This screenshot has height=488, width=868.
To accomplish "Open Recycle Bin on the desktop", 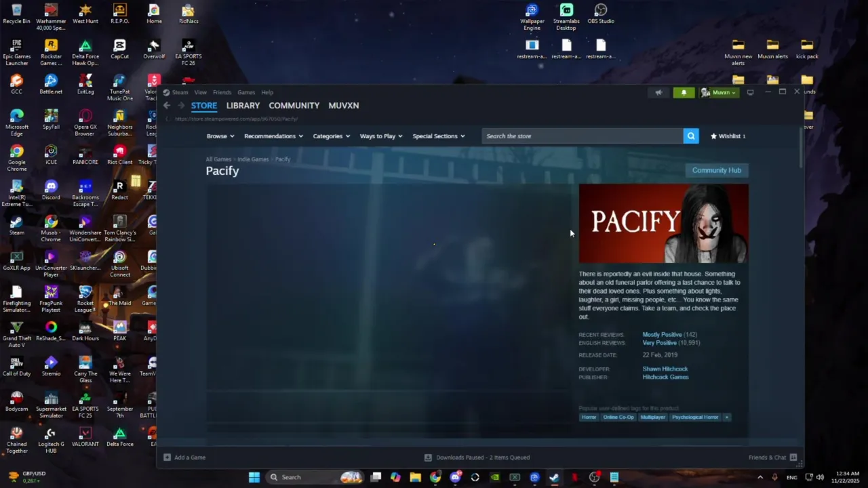I will (x=17, y=14).
